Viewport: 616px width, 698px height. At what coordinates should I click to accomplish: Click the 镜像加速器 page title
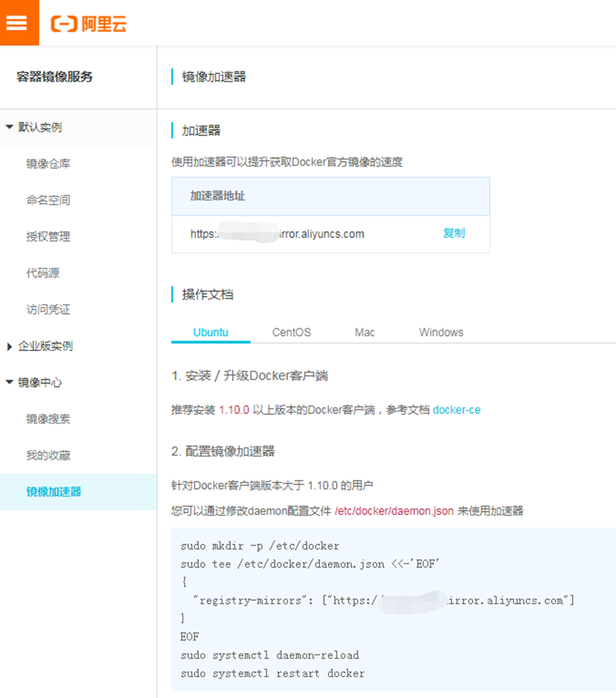pos(214,77)
